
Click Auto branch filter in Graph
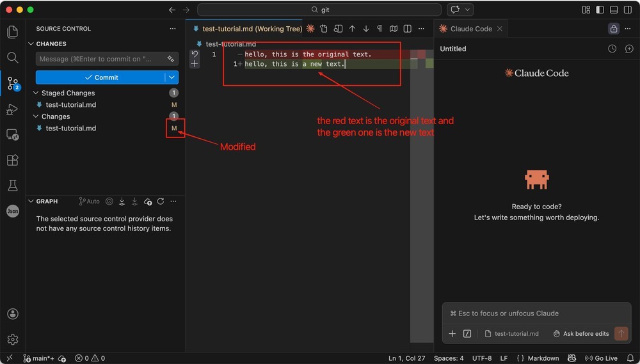89,201
